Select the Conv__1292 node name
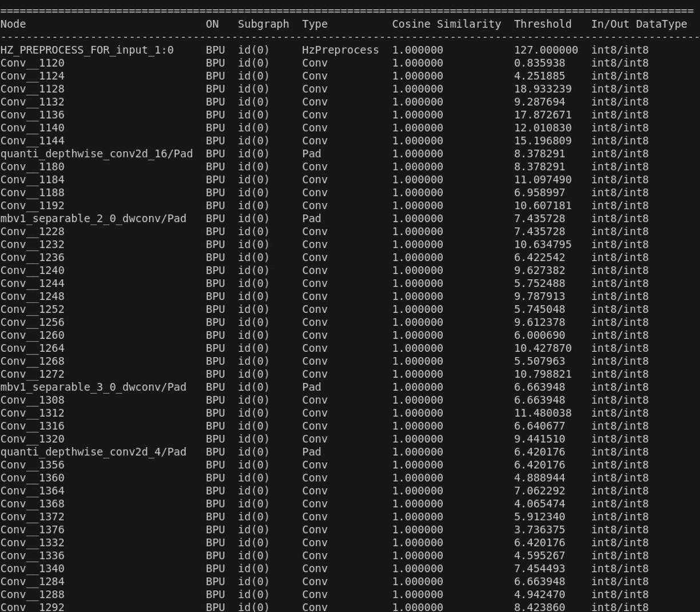This screenshot has height=612, width=700. point(33,607)
